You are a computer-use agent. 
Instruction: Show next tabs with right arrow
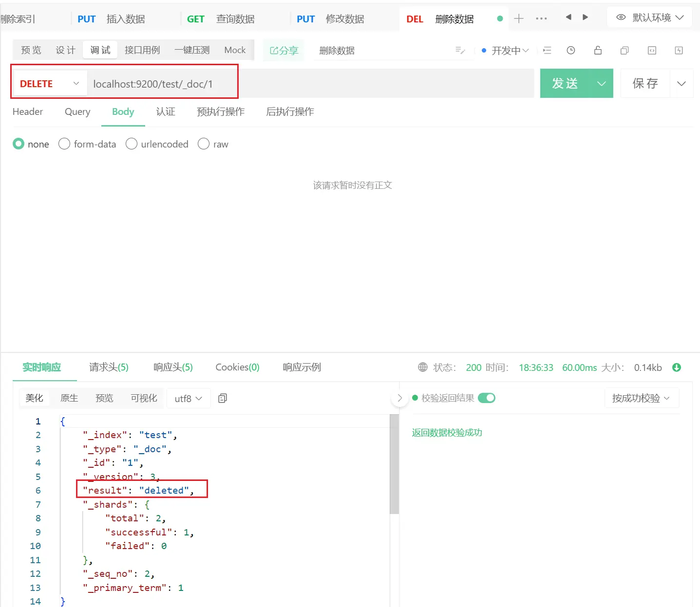pyautogui.click(x=585, y=17)
